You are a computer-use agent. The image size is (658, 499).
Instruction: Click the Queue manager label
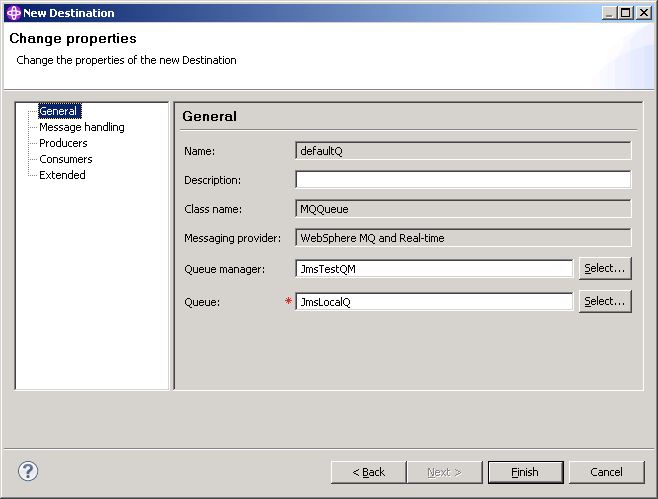pos(225,269)
